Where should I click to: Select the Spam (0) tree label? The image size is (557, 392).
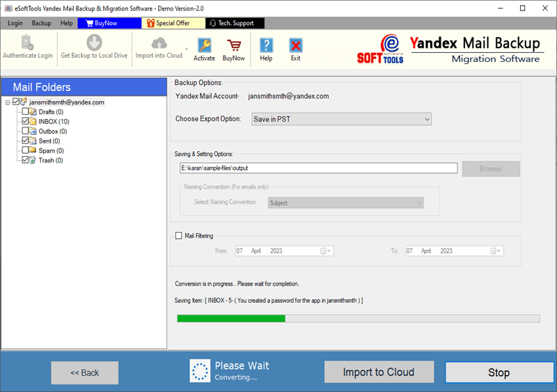coord(51,150)
